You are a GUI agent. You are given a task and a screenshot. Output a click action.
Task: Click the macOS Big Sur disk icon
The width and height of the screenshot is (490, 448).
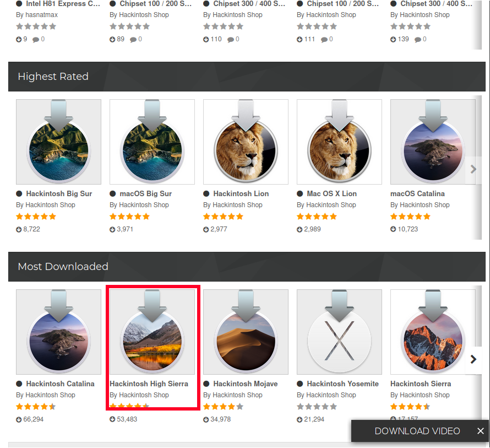pyautogui.click(x=152, y=142)
